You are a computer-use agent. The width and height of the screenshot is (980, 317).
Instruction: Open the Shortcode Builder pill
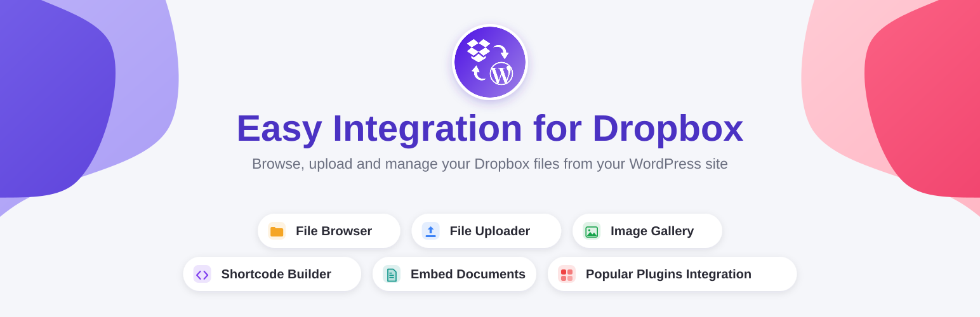pos(272,274)
